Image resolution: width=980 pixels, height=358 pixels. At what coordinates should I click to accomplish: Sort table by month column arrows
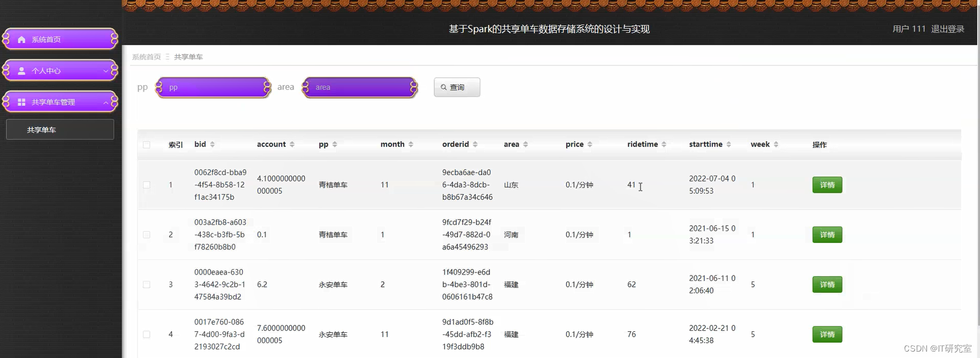411,144
